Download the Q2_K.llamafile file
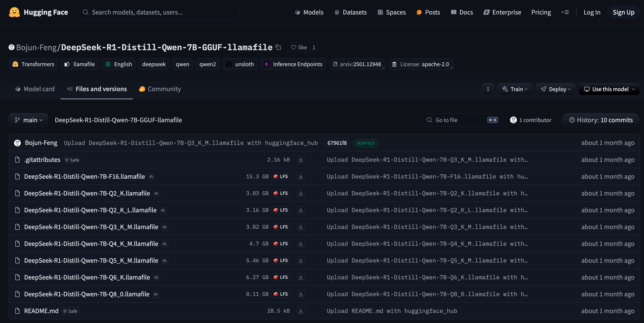The image size is (644, 323). [x=301, y=193]
